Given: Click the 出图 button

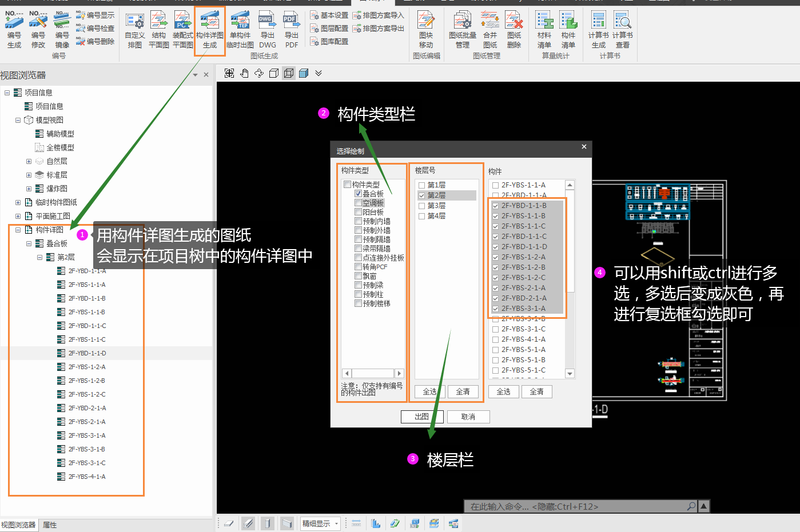Looking at the screenshot, I should [x=421, y=417].
